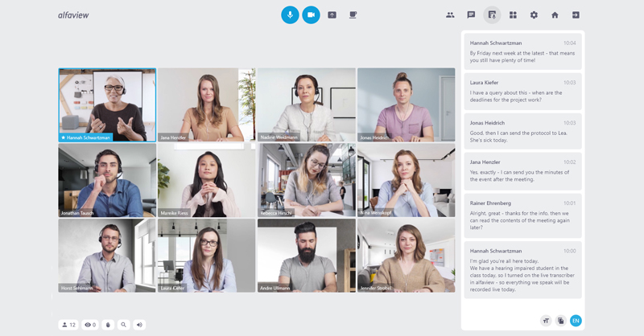Click the 12 participants counter
The width and height of the screenshot is (644, 336).
point(68,325)
